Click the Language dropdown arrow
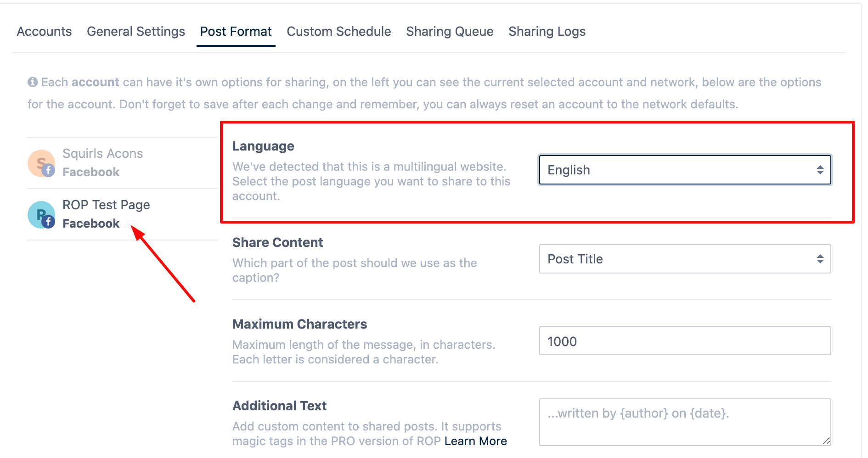Screen dimensions: 868x458 pyautogui.click(x=820, y=170)
